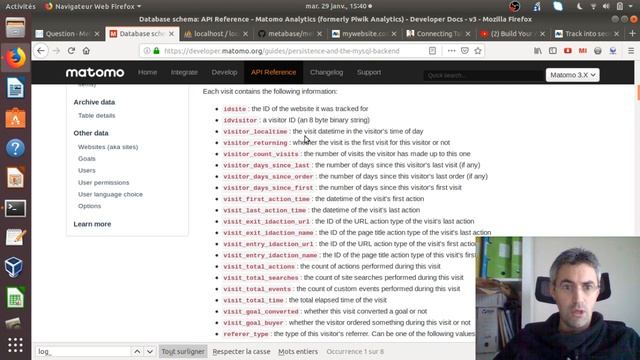Save page to Pocket icon
The height and width of the screenshot is (360, 640).
pos(464,51)
